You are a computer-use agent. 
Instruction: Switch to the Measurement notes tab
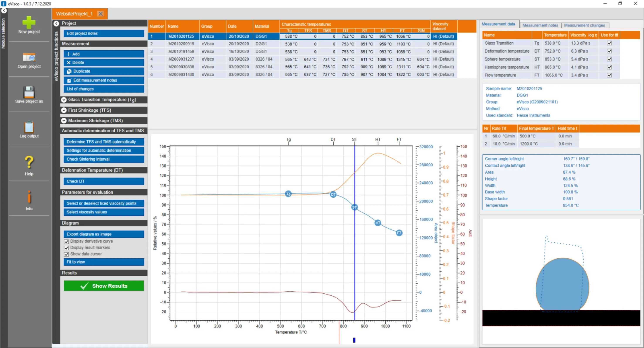(x=540, y=25)
